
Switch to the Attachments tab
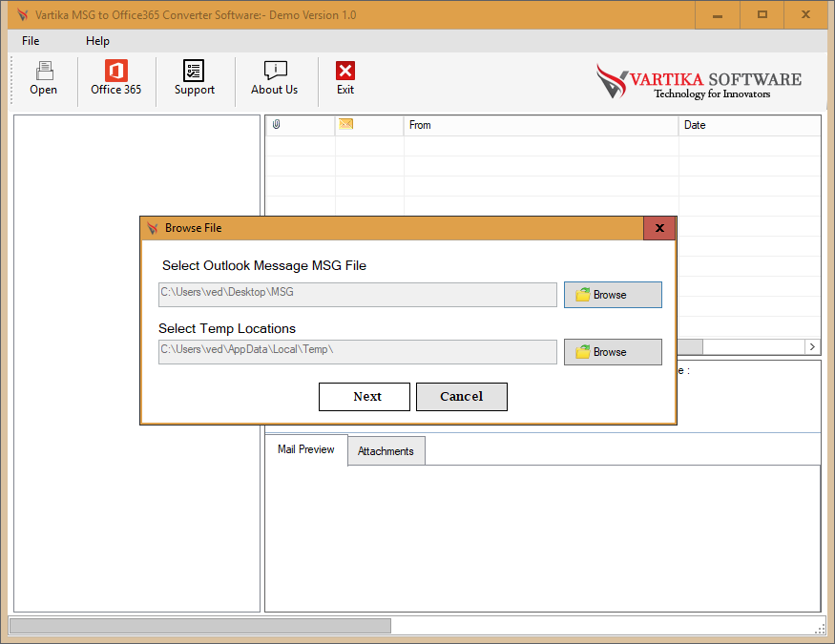[386, 451]
